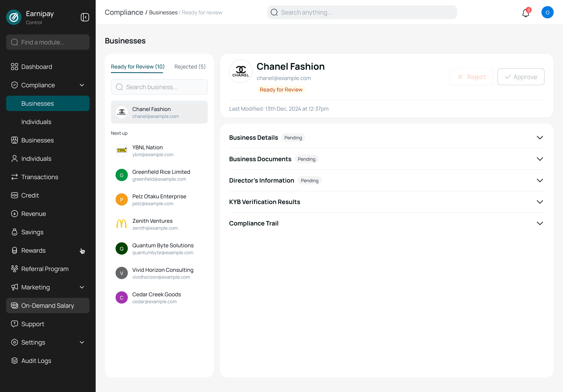Click the Search business input field
563x392 pixels.
[x=159, y=87]
